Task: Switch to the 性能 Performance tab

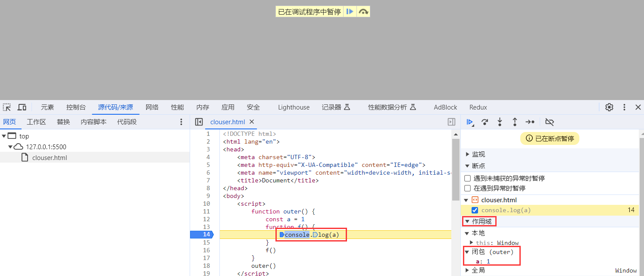Action: [177, 107]
